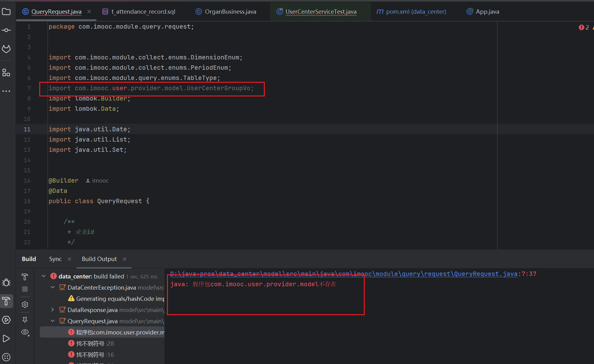This screenshot has width=594, height=364.
Task: Click the @Data annotation on line 17
Action: (x=58, y=191)
